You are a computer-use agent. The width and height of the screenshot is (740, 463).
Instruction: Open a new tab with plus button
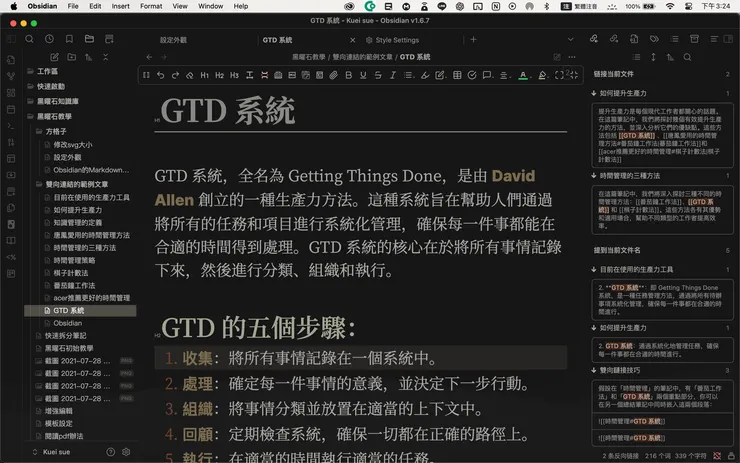(x=473, y=40)
